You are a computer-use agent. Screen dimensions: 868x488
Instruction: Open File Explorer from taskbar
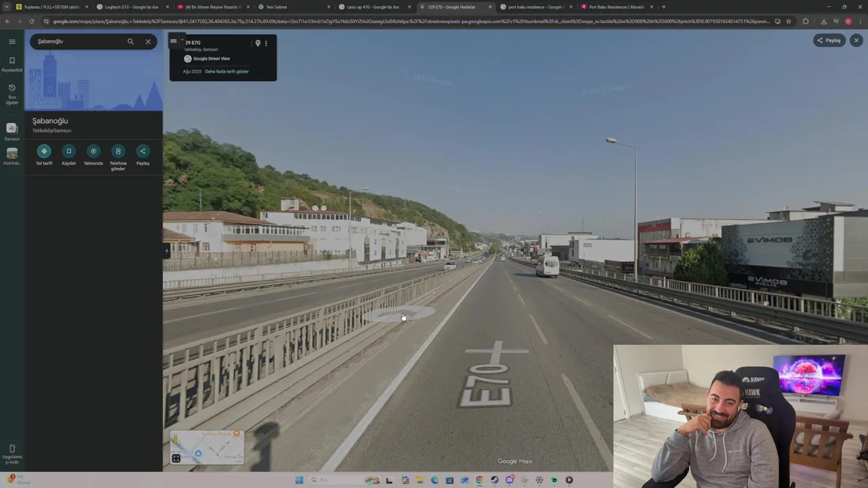tap(420, 480)
